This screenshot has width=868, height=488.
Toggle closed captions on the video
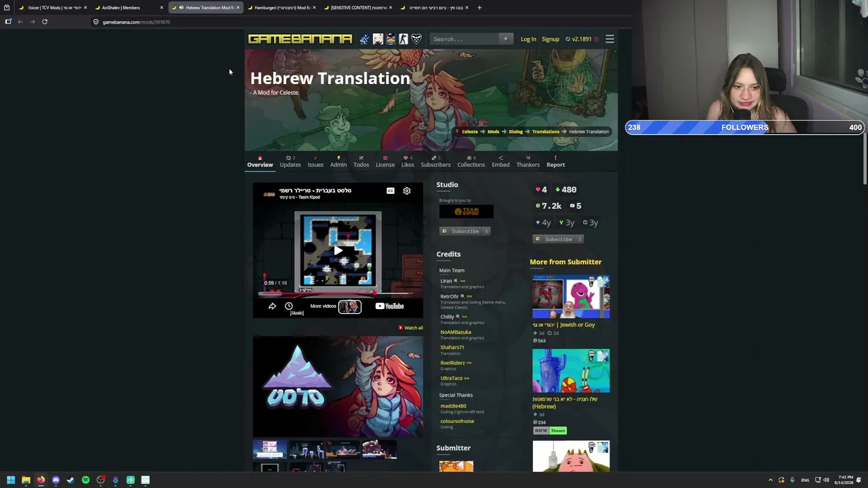[x=391, y=191]
